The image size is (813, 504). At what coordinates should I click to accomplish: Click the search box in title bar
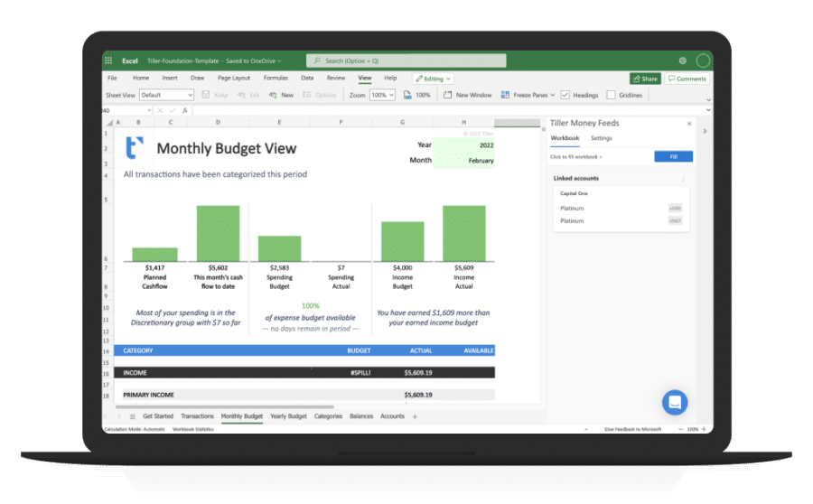(406, 61)
